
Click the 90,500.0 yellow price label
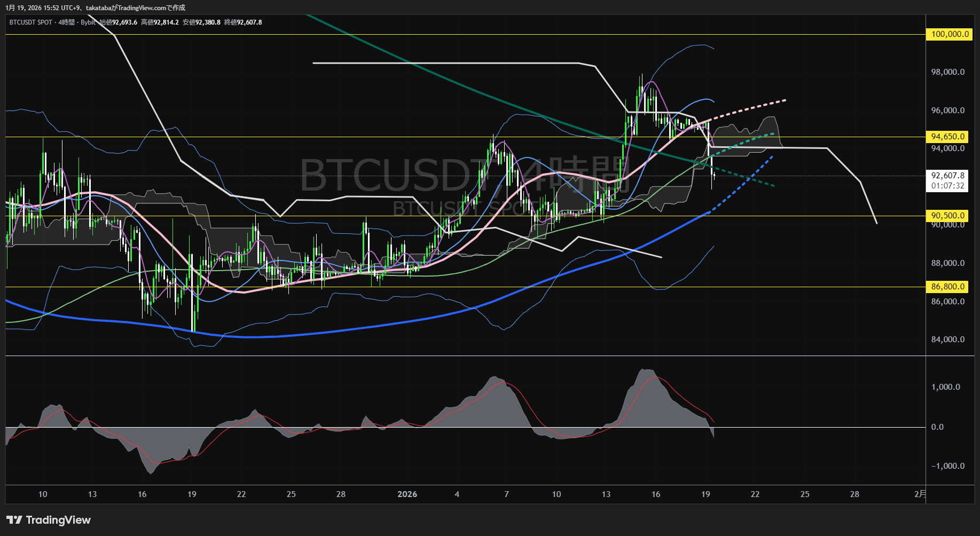tap(947, 216)
